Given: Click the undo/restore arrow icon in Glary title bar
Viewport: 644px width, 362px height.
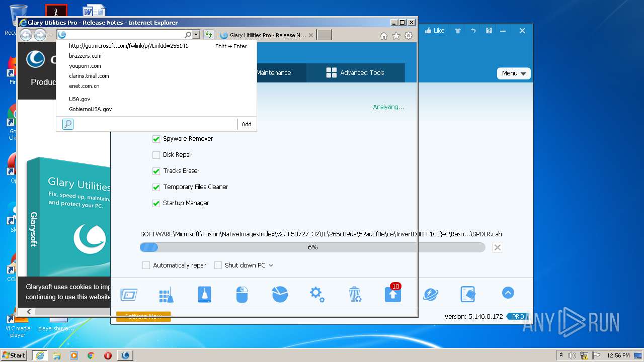Looking at the screenshot, I should point(473,31).
